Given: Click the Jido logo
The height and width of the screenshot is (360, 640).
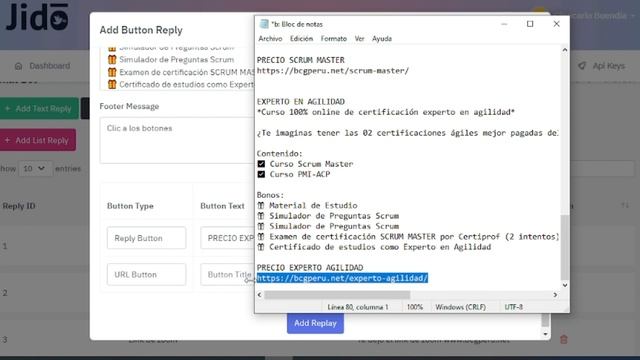Looking at the screenshot, I should tap(37, 17).
